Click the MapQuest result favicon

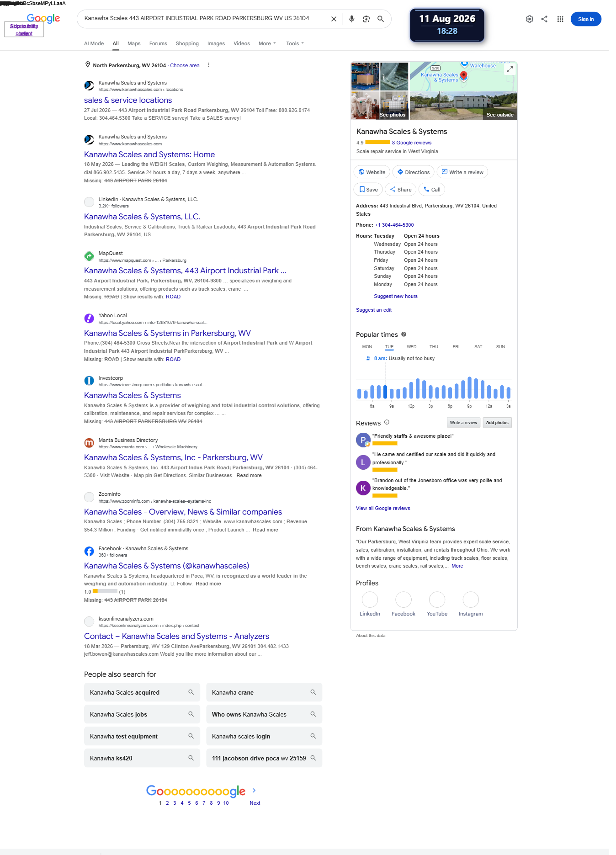[89, 256]
